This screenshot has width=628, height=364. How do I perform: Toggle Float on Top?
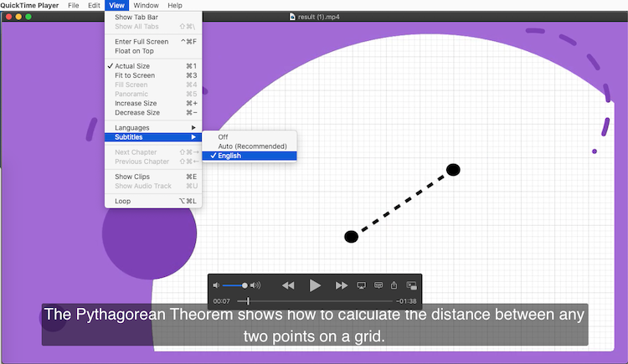coord(153,51)
